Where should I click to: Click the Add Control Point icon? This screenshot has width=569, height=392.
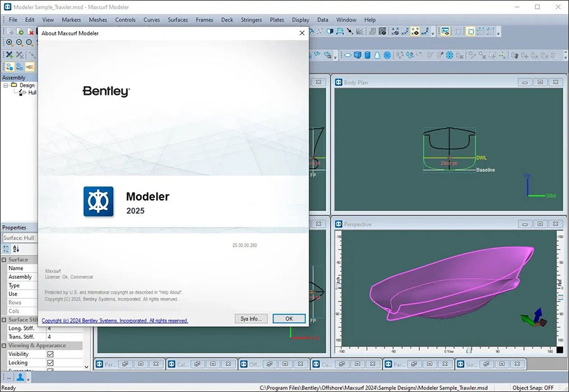pyautogui.click(x=9, y=55)
